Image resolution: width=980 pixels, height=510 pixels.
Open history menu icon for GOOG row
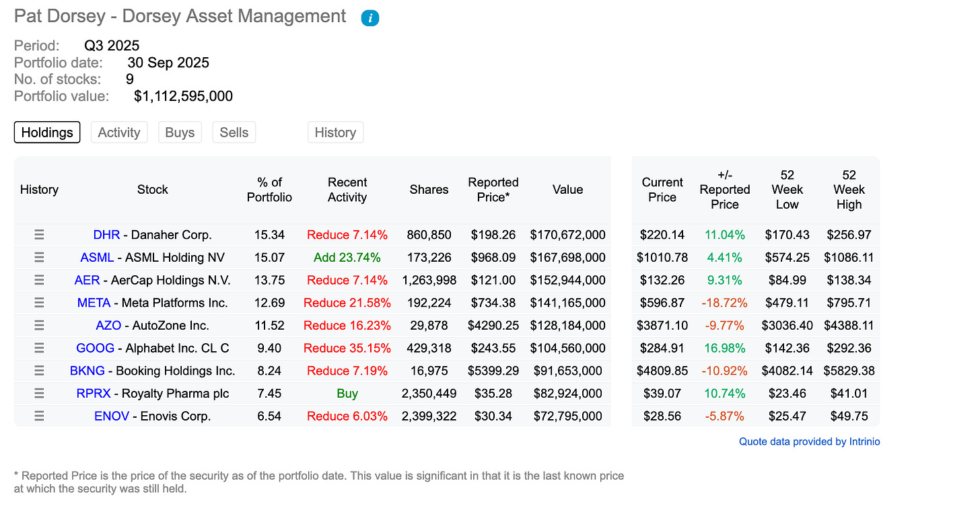coord(39,348)
